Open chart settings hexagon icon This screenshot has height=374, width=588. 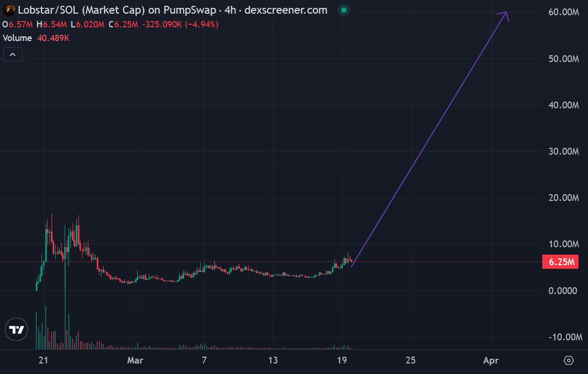point(569,360)
